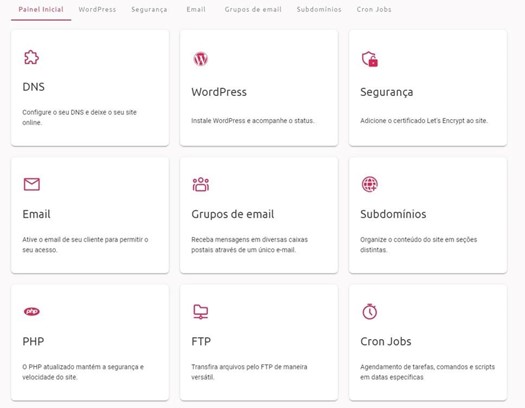Viewport: 525px width, 408px height.
Task: Click the WordPress logo icon
Action: click(201, 59)
